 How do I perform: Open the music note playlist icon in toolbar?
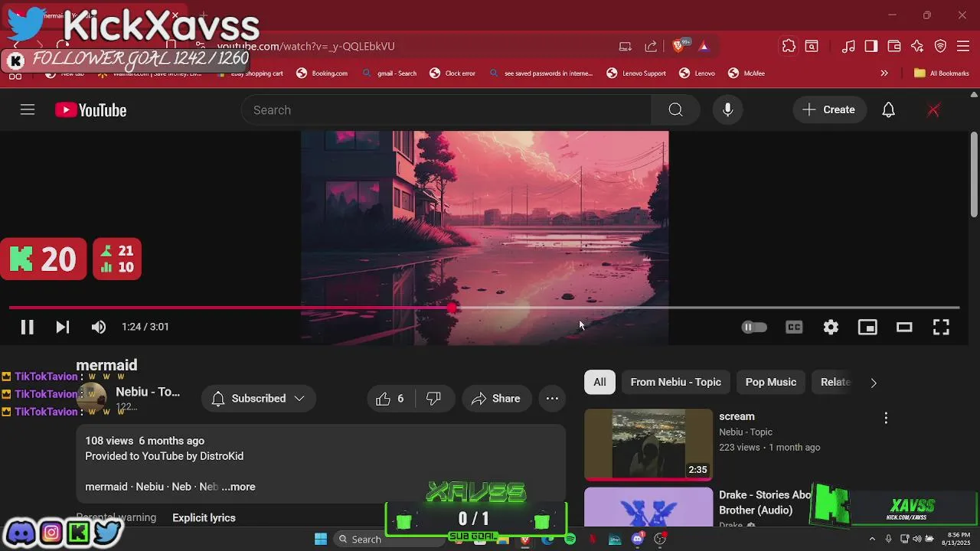point(848,47)
